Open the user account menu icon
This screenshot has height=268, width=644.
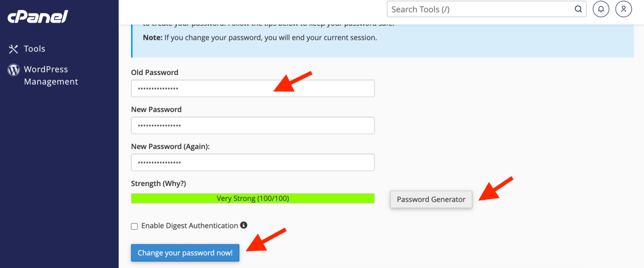pyautogui.click(x=623, y=9)
